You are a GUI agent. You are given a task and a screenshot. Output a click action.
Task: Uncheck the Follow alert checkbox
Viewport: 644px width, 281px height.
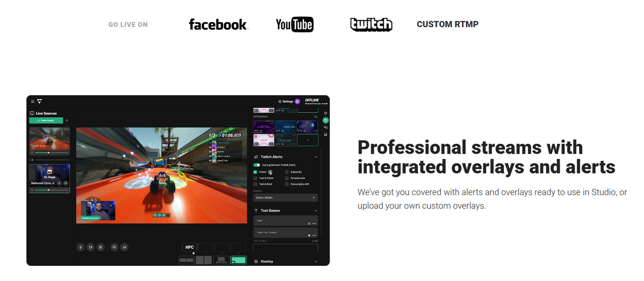(255, 172)
